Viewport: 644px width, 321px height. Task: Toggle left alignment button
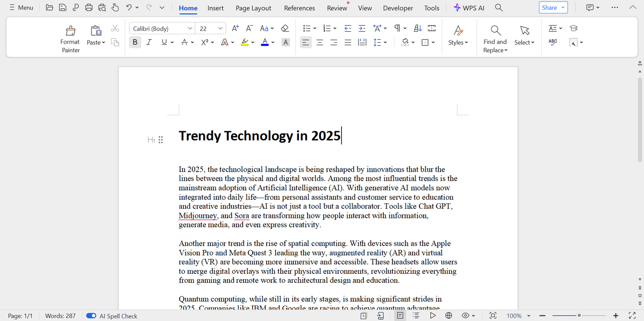305,42
